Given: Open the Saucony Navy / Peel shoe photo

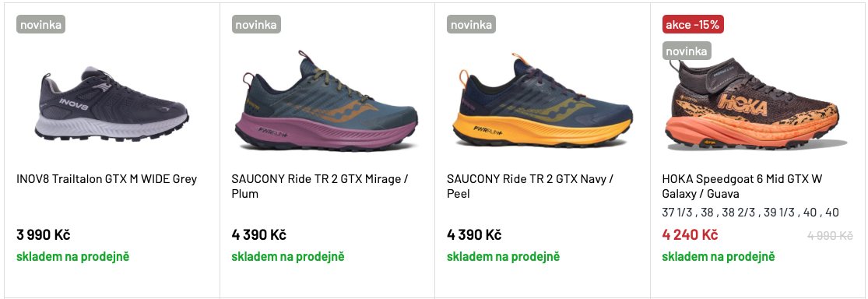Looking at the screenshot, I should [x=542, y=101].
